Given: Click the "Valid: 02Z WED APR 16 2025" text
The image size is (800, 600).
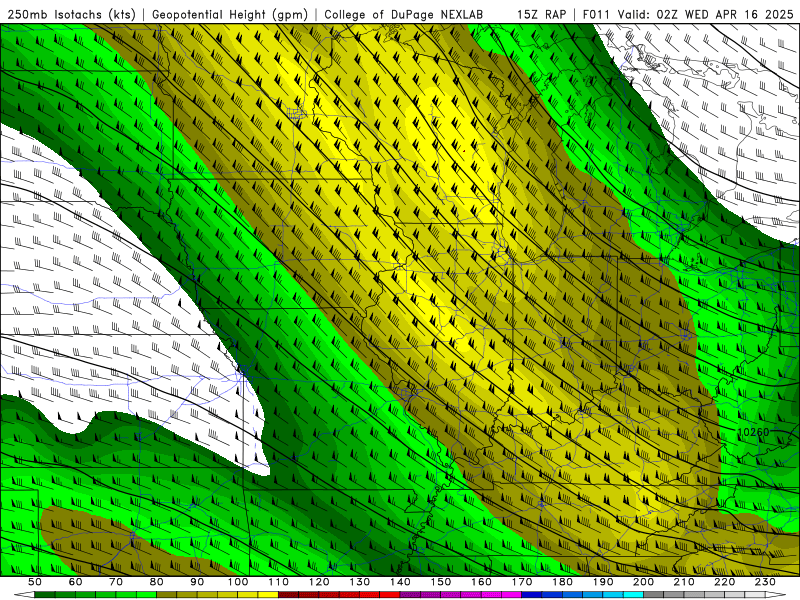Looking at the screenshot, I should point(706,15).
